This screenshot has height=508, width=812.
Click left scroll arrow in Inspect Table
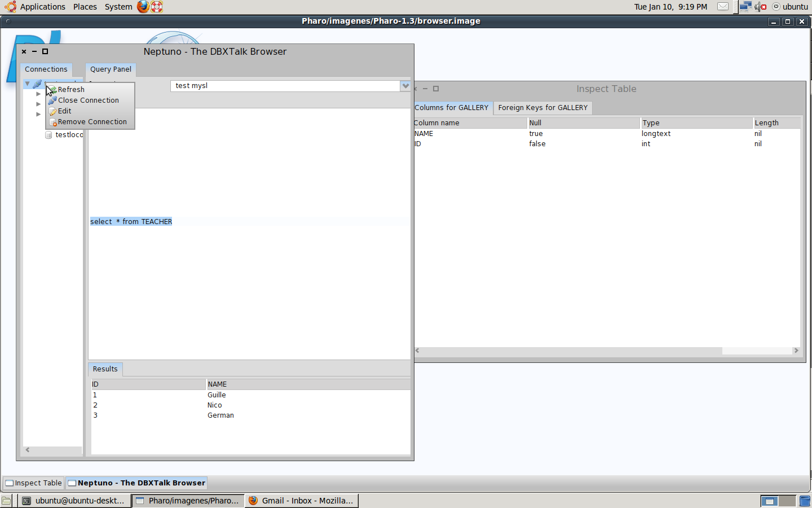pos(417,351)
